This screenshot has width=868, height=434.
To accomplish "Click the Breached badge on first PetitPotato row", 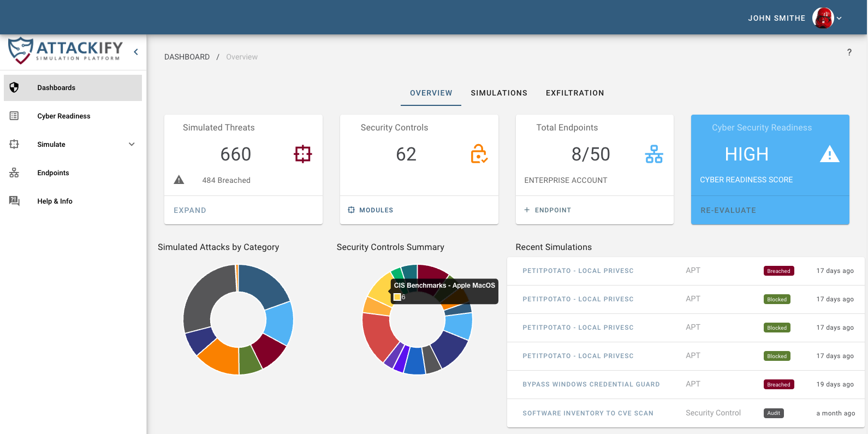I will pos(778,271).
